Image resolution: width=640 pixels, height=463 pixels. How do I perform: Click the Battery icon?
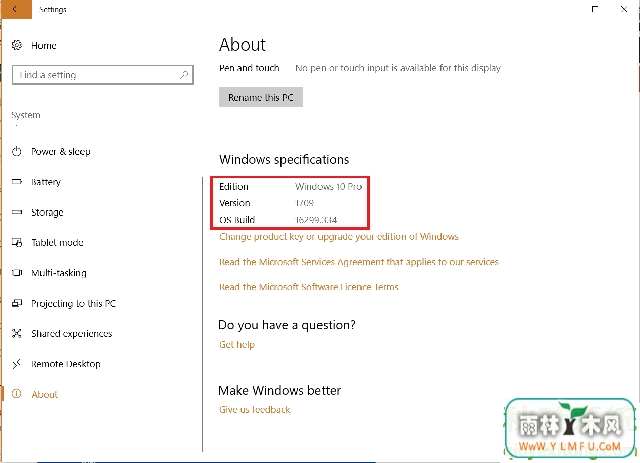17,182
